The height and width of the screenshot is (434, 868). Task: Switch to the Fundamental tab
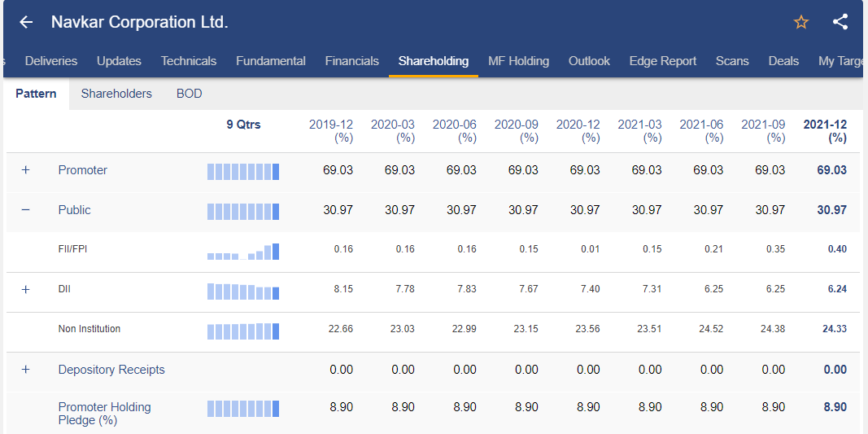tap(271, 61)
